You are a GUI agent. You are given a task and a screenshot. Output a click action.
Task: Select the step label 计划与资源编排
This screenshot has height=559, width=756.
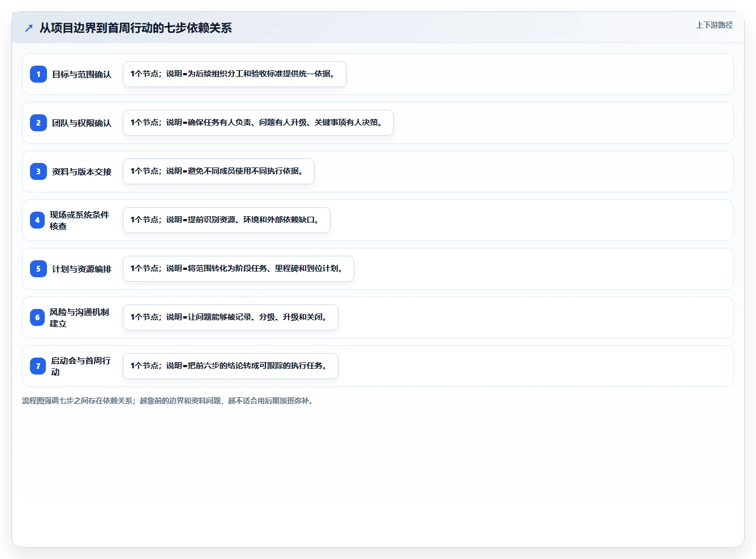tap(81, 269)
